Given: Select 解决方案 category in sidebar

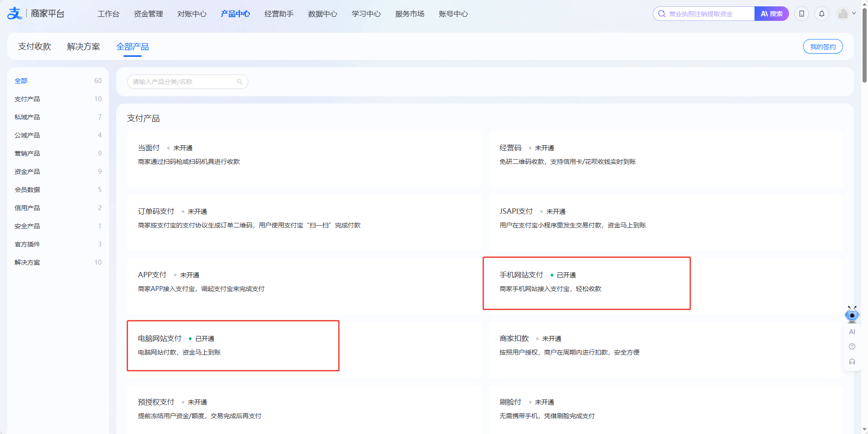Looking at the screenshot, I should tap(58, 262).
